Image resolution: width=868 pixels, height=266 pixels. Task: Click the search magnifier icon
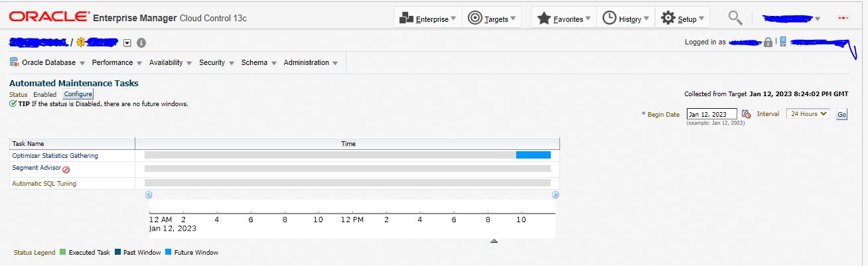click(735, 18)
